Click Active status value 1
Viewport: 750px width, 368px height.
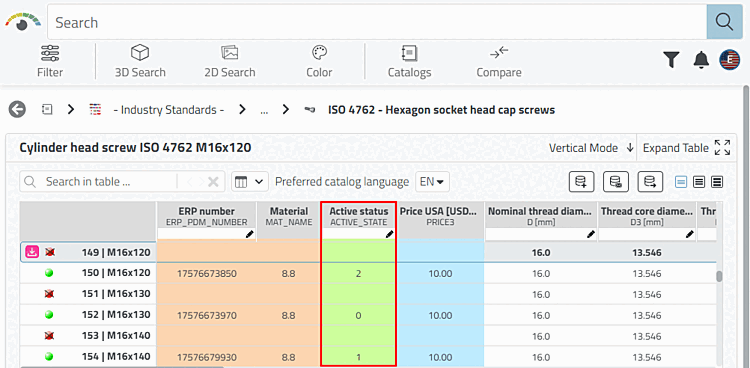coord(358,357)
